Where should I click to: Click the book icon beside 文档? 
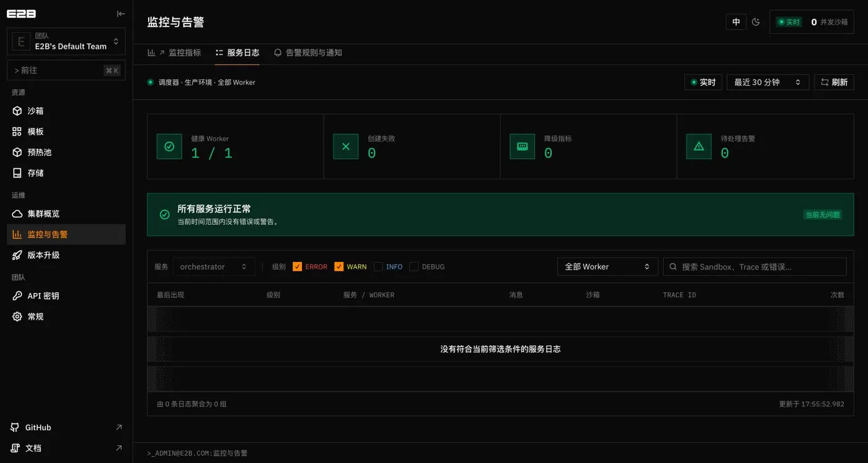pyautogui.click(x=15, y=448)
